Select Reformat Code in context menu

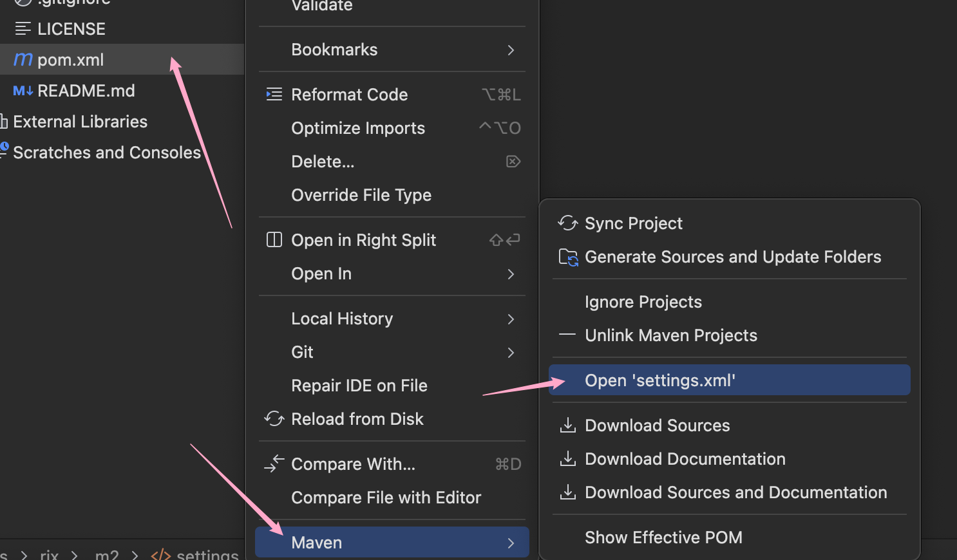pos(392,95)
